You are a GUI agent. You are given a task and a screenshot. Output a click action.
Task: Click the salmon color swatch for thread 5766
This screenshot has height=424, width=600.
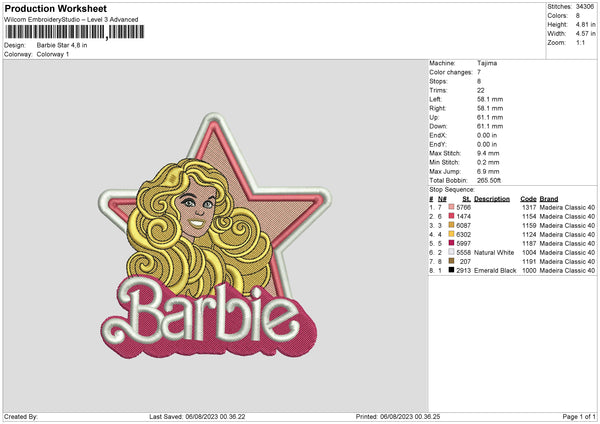(451, 207)
